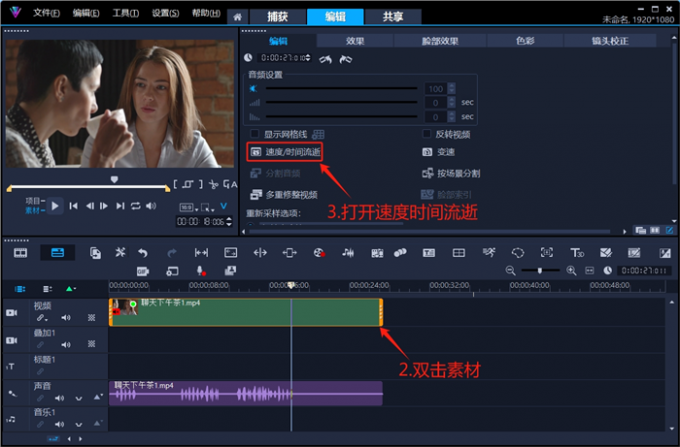Screen dimensions: 680x447
Task: Click 速度/时间流逝 button
Action: pos(285,152)
